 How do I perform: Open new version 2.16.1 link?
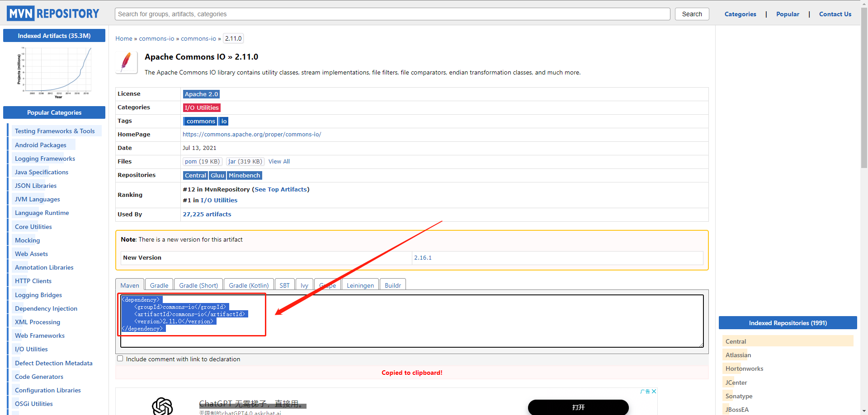[x=423, y=258]
